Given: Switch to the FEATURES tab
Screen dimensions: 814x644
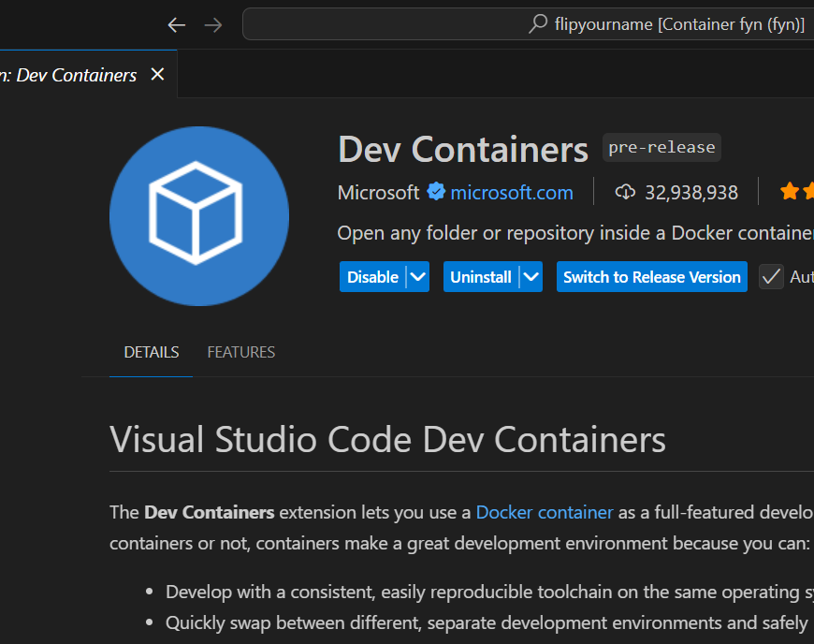Looking at the screenshot, I should 240,352.
